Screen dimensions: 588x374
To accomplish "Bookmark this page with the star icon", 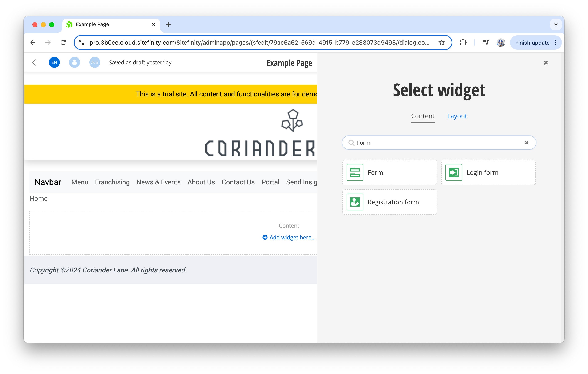I will (x=441, y=43).
